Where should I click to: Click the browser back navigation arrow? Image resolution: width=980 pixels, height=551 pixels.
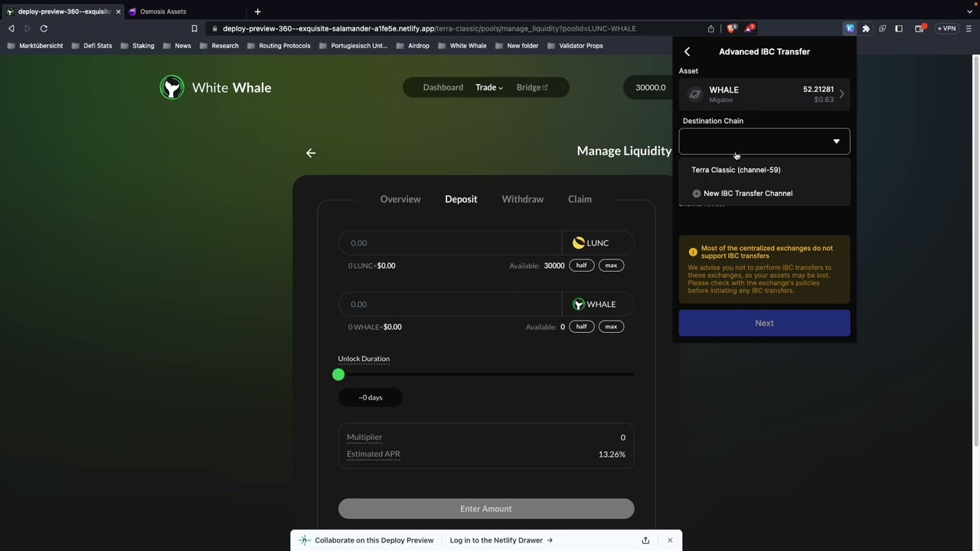(11, 28)
